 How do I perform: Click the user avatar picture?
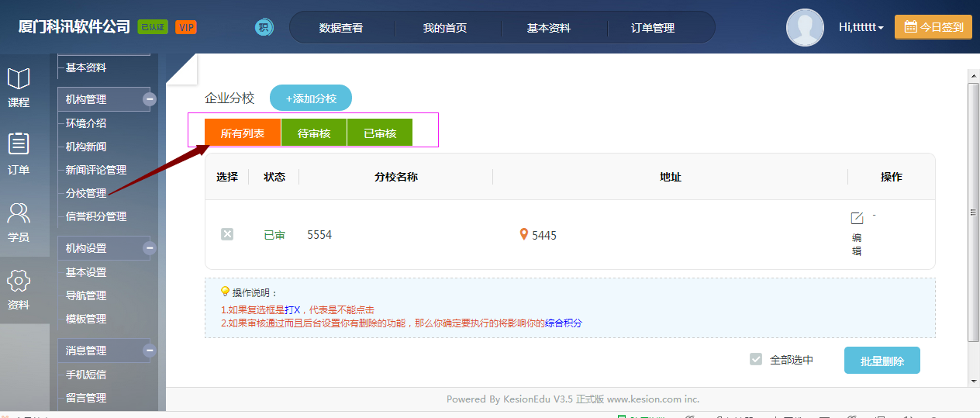coord(805,28)
